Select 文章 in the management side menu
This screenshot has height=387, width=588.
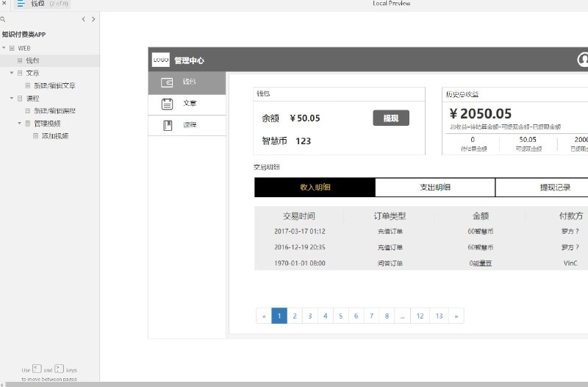[x=187, y=104]
